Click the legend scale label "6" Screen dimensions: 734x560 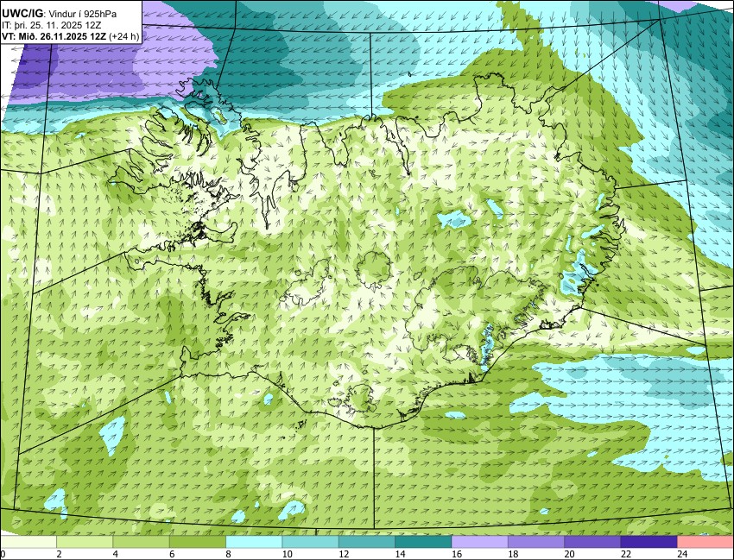tap(172, 554)
